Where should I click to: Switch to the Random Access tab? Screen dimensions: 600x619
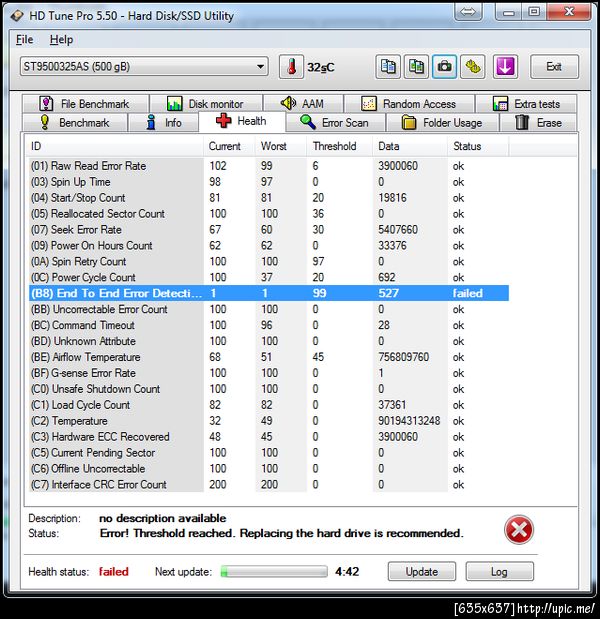pyautogui.click(x=409, y=104)
